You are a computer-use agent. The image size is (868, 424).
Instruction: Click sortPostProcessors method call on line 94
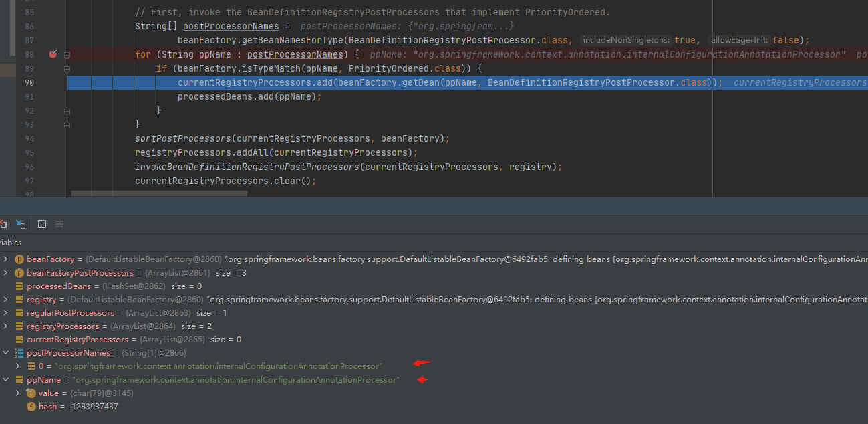pyautogui.click(x=182, y=138)
